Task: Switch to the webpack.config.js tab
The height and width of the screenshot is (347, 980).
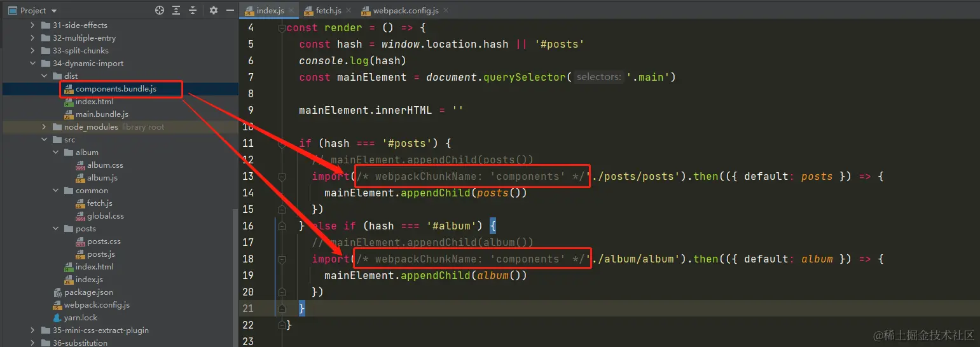Action: pos(406,11)
